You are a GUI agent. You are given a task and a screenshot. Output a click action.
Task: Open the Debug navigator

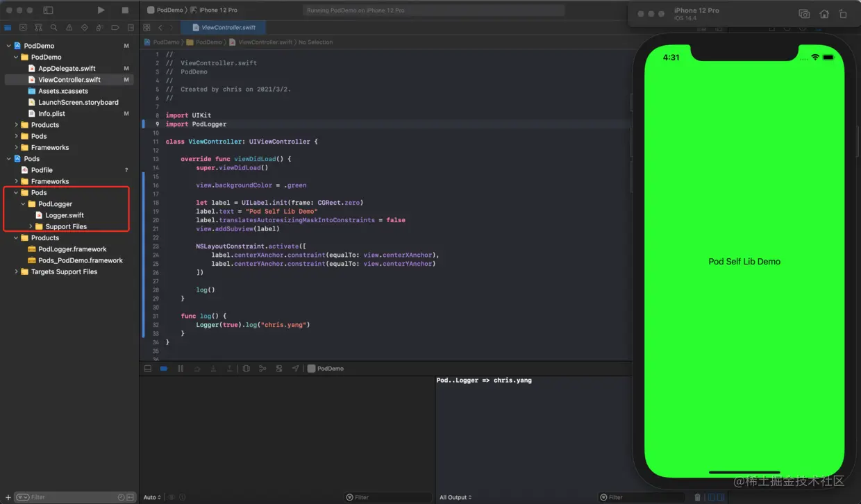click(100, 28)
